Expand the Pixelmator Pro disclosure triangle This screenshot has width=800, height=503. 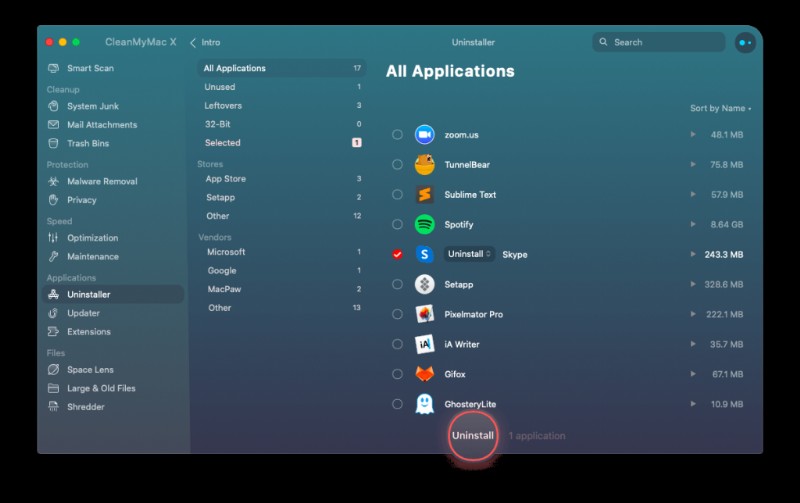pos(693,314)
